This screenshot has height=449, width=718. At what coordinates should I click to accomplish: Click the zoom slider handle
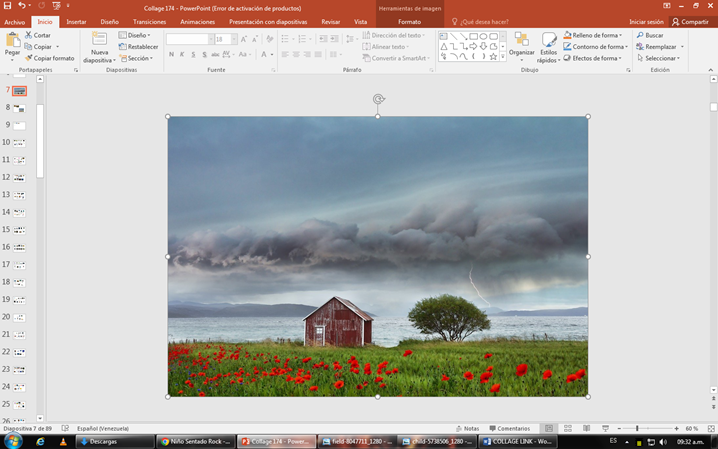[637, 428]
